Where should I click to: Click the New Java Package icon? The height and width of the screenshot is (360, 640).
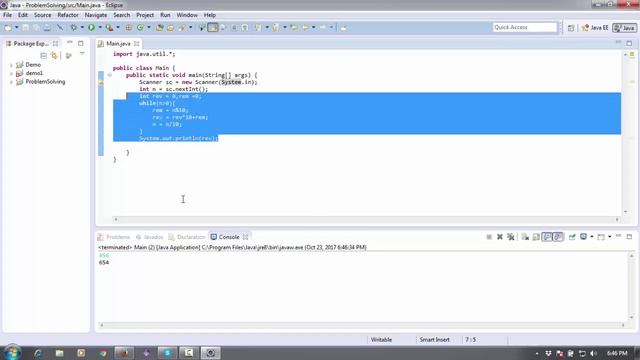pyautogui.click(x=129, y=27)
